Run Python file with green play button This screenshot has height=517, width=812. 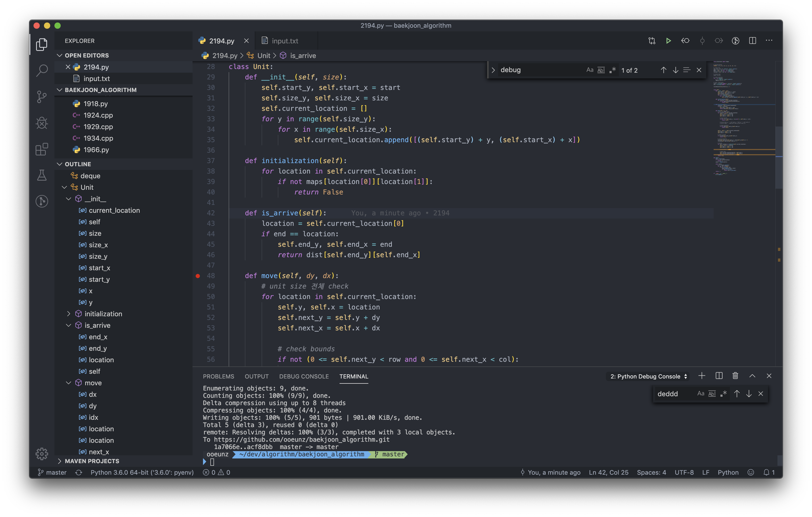668,41
